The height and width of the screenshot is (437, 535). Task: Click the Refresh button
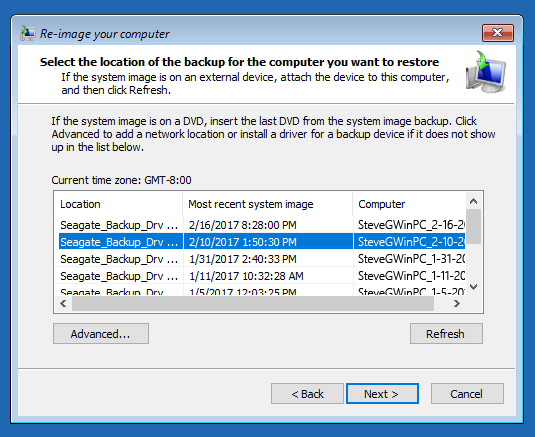click(x=446, y=334)
